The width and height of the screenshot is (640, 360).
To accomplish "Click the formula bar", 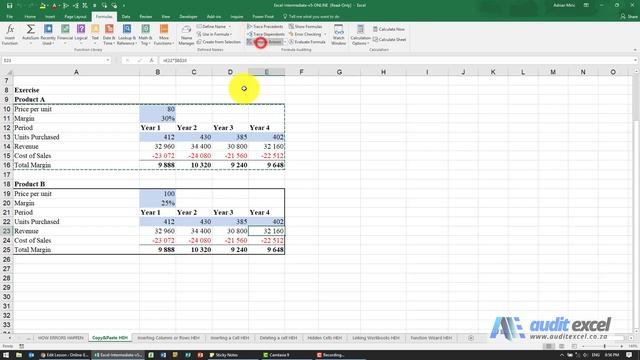I will pos(396,60).
